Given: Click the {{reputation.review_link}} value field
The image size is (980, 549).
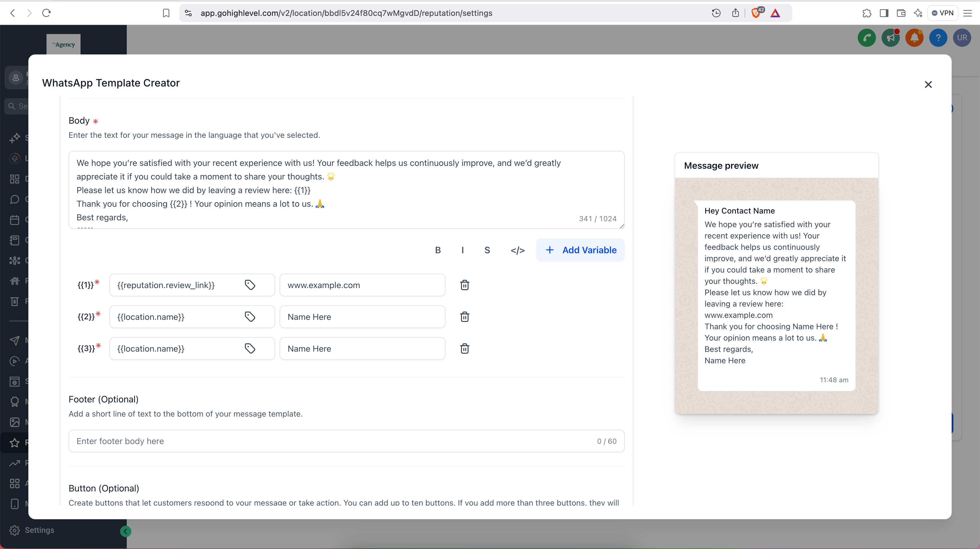Looking at the screenshot, I should [192, 285].
